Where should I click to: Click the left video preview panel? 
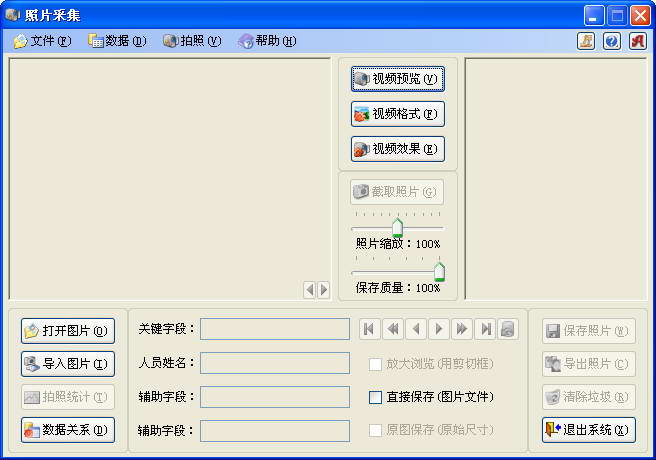tap(170, 179)
